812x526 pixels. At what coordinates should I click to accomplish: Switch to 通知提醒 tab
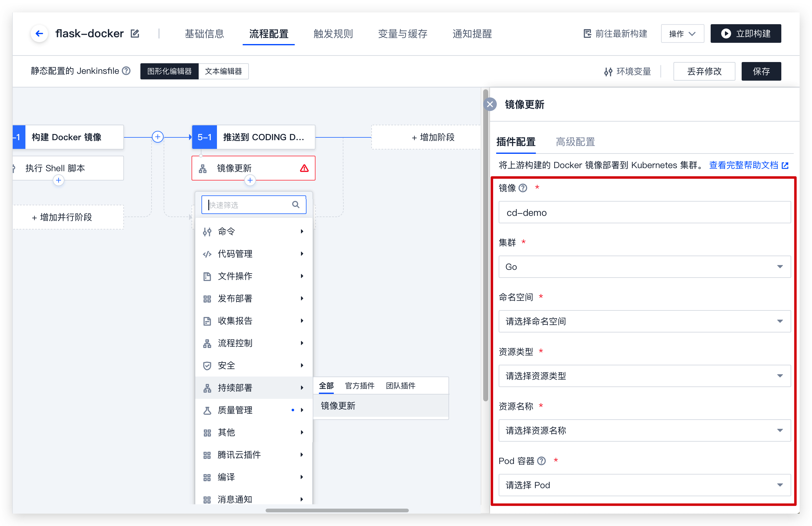(472, 33)
